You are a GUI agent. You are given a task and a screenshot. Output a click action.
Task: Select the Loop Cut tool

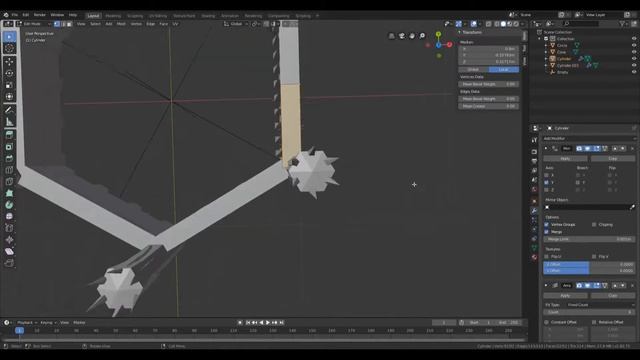pyautogui.click(x=9, y=170)
